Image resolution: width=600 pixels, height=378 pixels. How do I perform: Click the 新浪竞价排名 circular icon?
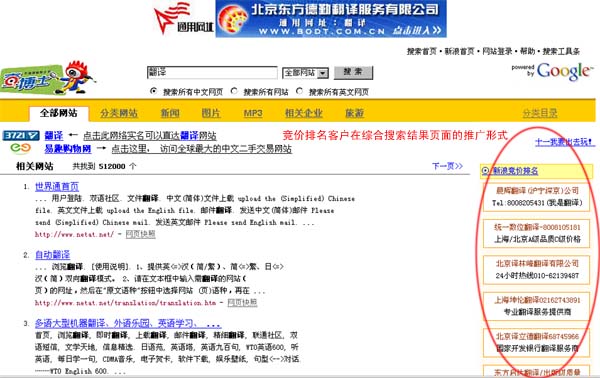tap(486, 171)
